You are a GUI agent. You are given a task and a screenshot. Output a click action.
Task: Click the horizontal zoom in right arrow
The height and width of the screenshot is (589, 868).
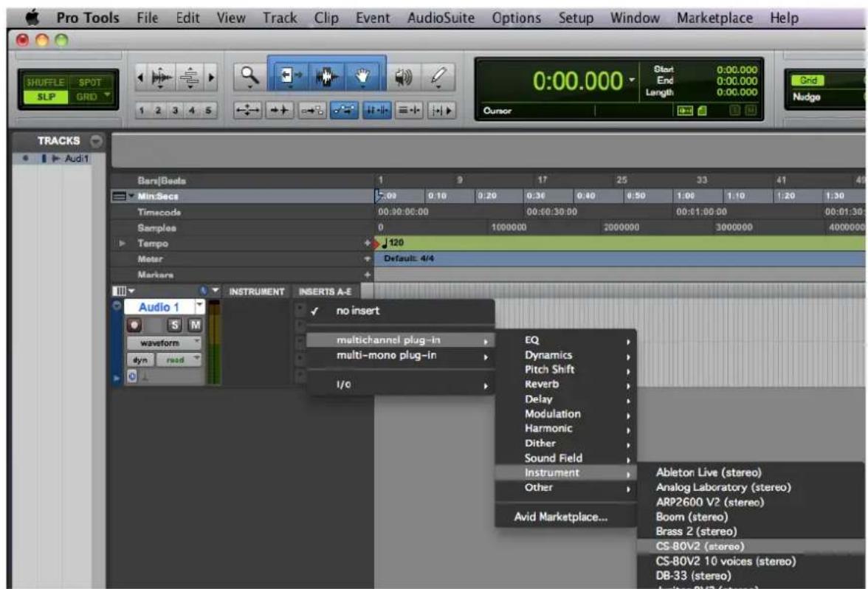pos(211,77)
